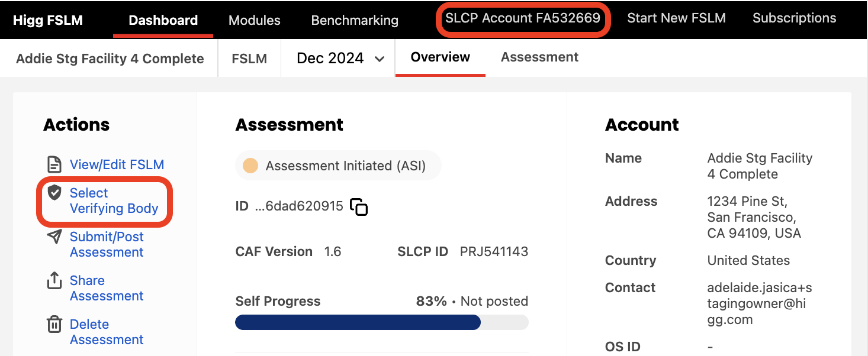Viewport: 868px width, 356px height.
Task: Click the Submit/Post Assessment paper-plane icon
Action: tap(54, 237)
